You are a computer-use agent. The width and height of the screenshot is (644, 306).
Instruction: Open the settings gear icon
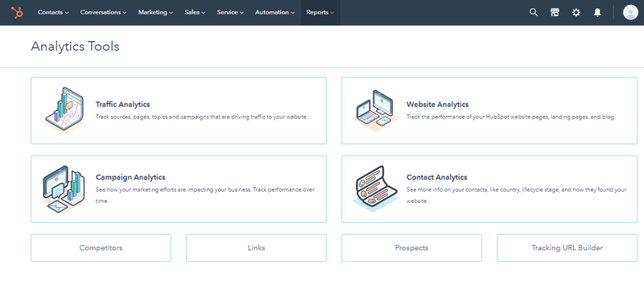tap(576, 12)
